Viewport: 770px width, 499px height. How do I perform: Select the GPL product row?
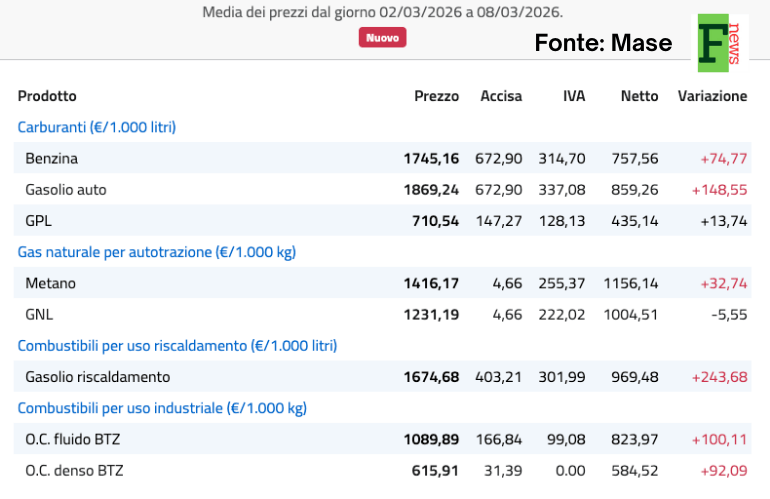point(40,221)
